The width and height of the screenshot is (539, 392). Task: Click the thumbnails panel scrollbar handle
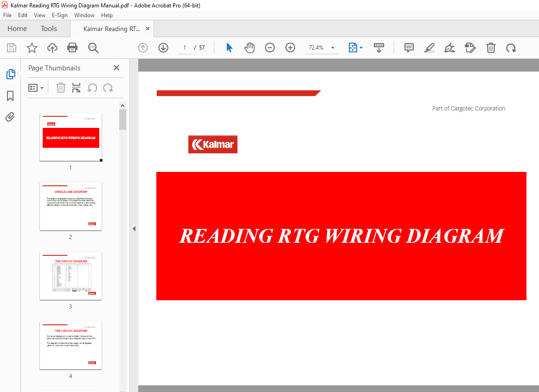click(x=123, y=120)
